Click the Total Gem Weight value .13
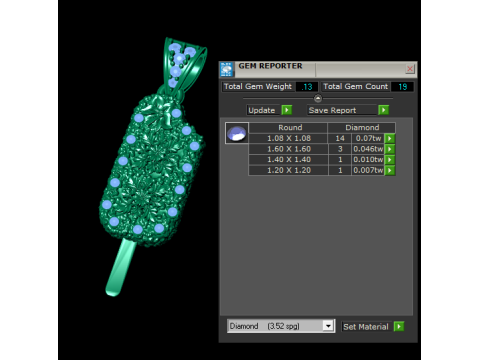 pyautogui.click(x=307, y=87)
